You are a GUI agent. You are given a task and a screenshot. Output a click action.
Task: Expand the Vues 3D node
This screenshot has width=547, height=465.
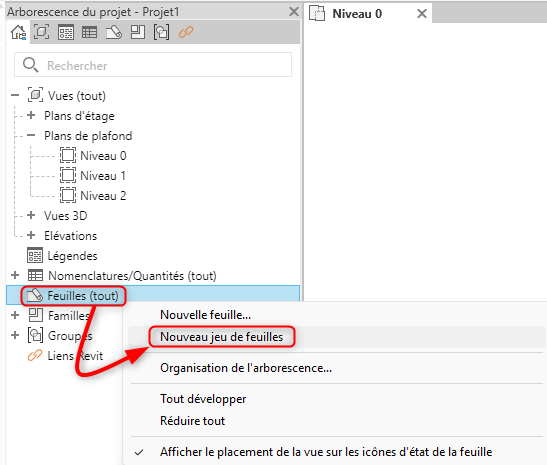point(31,215)
